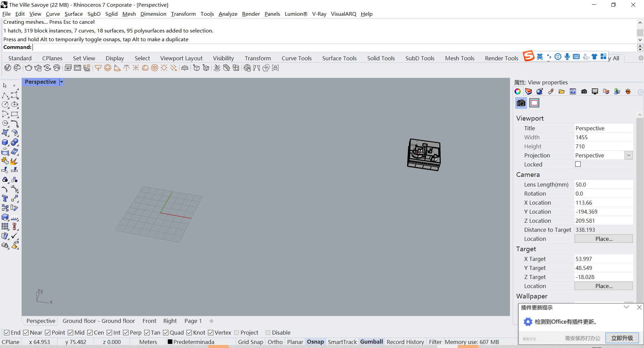The width and height of the screenshot is (644, 348).
Task: Switch to the Curve Tools toolbar tab
Action: click(x=297, y=58)
